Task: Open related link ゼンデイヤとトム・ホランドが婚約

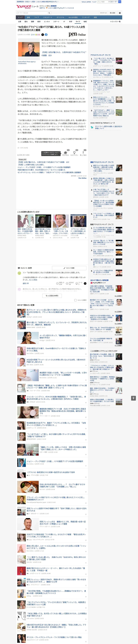Action: (x=49, y=172)
